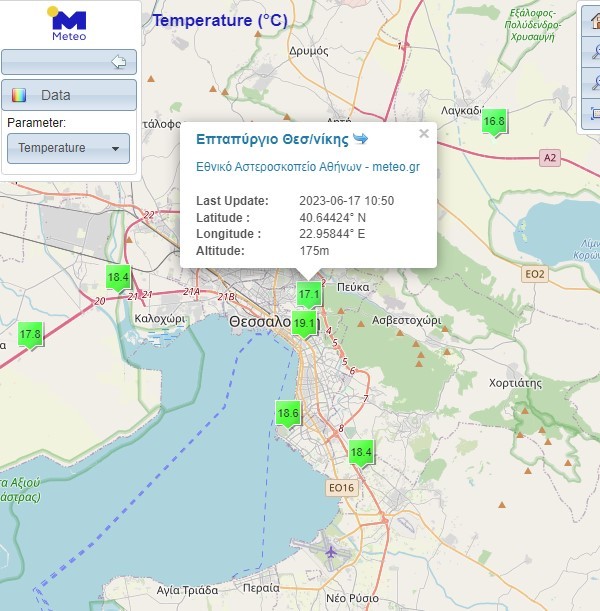Open the Εθνικό Αστεροσκοπείο Αθηνών - meteo.gr link

point(308,167)
